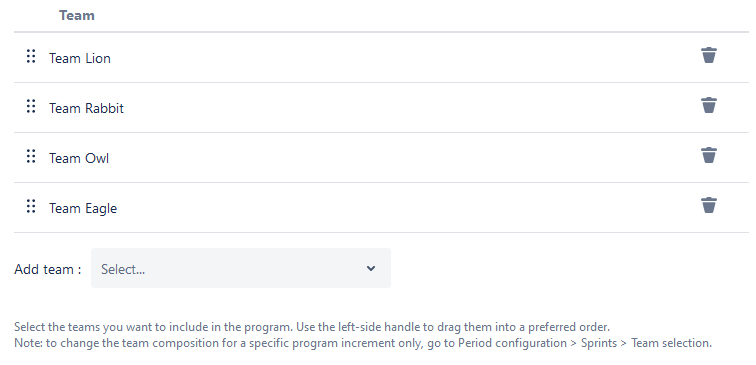Delete Team Lion with trash icon

point(708,55)
